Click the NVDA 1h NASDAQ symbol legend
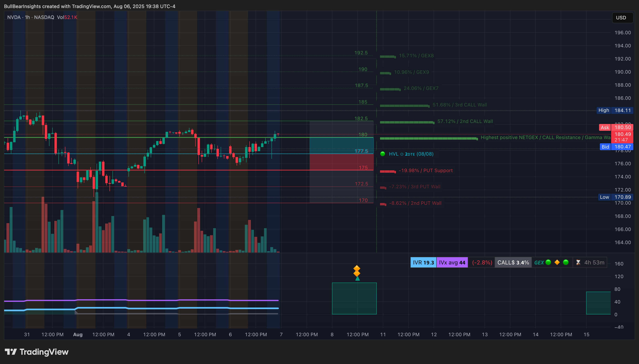Image resolution: width=639 pixels, height=364 pixels. [30, 17]
